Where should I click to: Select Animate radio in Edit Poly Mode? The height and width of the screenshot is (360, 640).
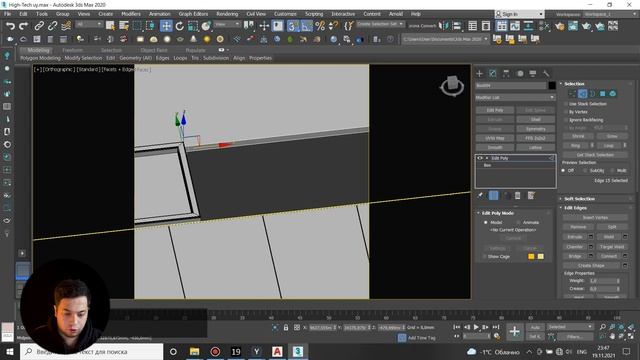click(x=518, y=222)
